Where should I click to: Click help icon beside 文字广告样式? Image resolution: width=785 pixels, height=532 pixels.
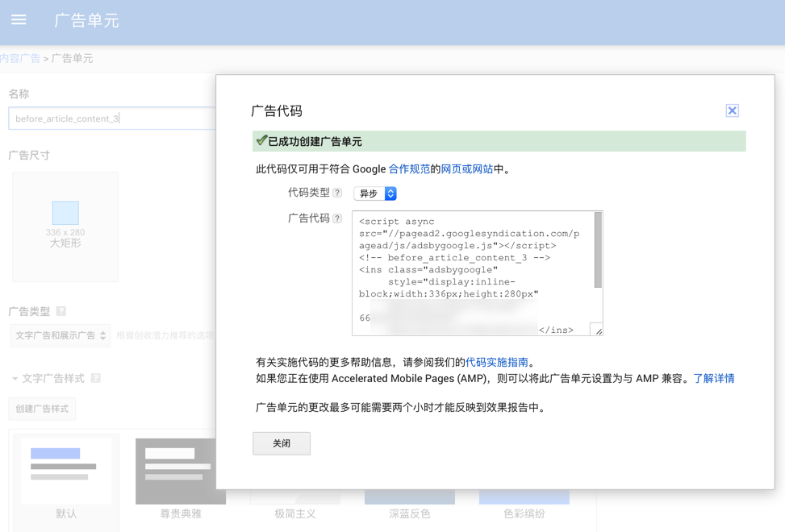96,378
